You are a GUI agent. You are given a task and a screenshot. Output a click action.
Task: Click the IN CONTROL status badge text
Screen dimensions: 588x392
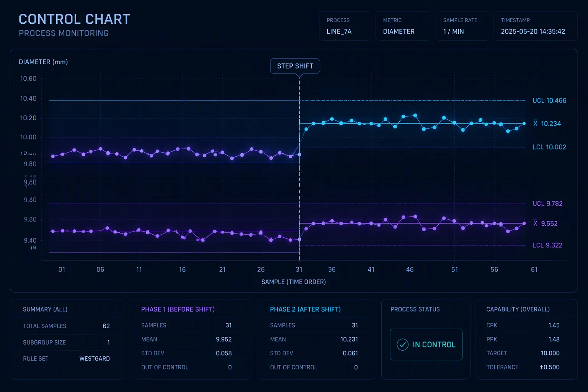434,345
